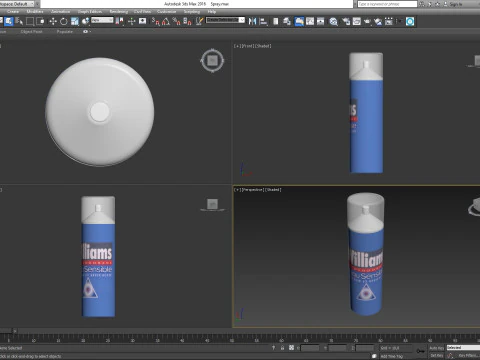Toggle Absolute/Offset transform mode
480x360 pixels.
click(x=291, y=348)
